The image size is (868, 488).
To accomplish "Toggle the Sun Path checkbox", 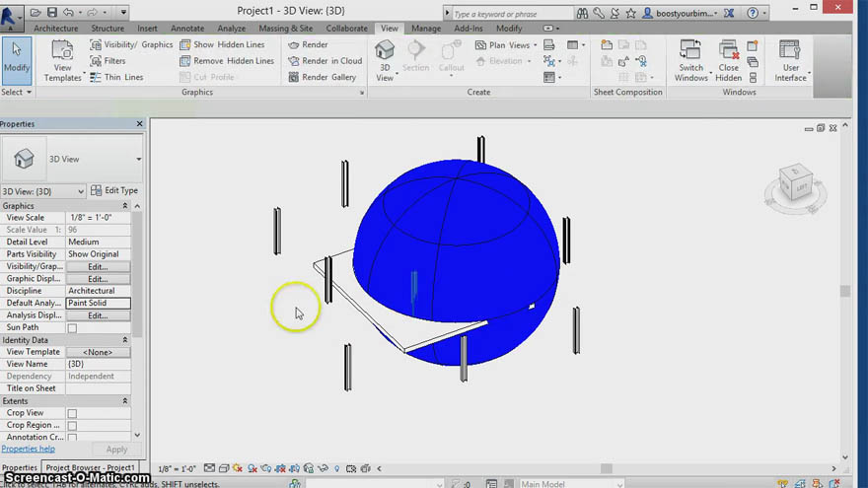I will point(72,328).
